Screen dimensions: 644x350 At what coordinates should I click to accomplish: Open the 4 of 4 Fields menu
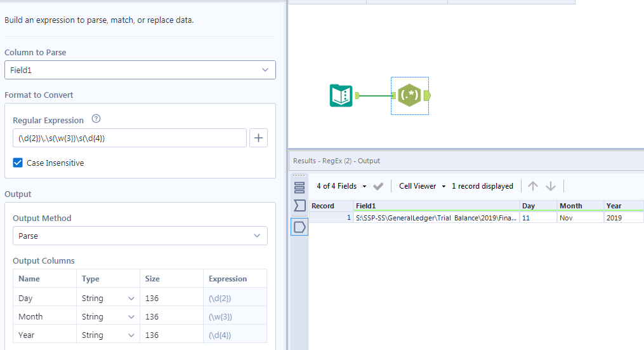pyautogui.click(x=341, y=186)
